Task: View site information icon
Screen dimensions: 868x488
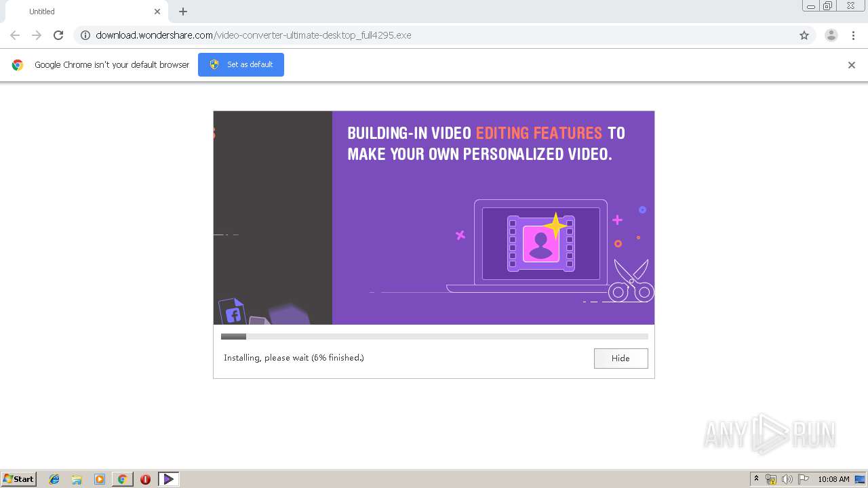Action: click(85, 35)
